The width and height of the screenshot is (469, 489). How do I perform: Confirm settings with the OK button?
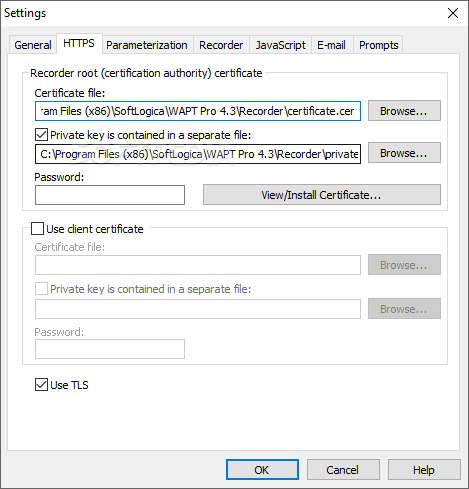pyautogui.click(x=262, y=470)
